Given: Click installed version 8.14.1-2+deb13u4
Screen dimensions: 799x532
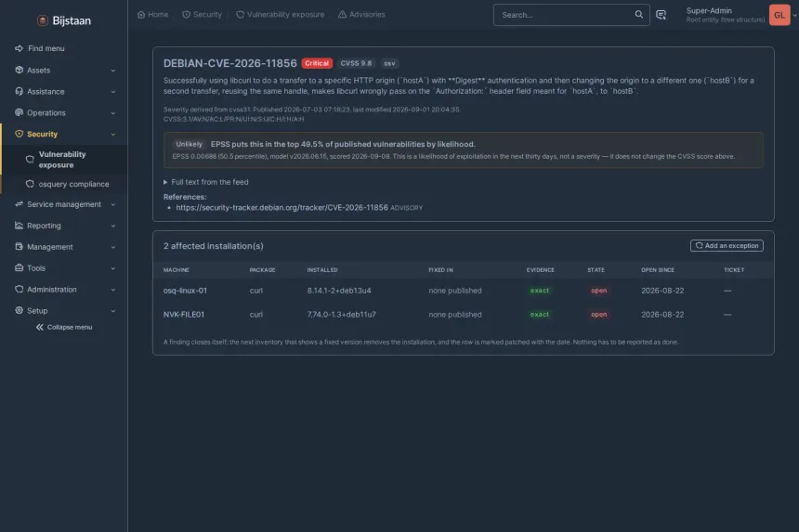Looking at the screenshot, I should [339, 291].
